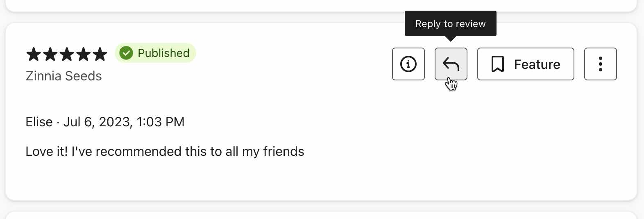Click the review information icon button
The image size is (644, 219).
408,64
